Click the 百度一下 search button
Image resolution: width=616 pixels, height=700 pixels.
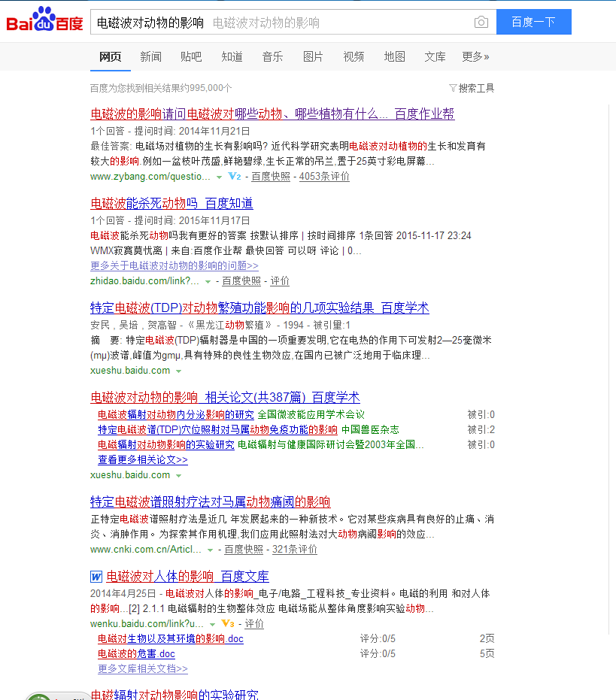(x=534, y=22)
